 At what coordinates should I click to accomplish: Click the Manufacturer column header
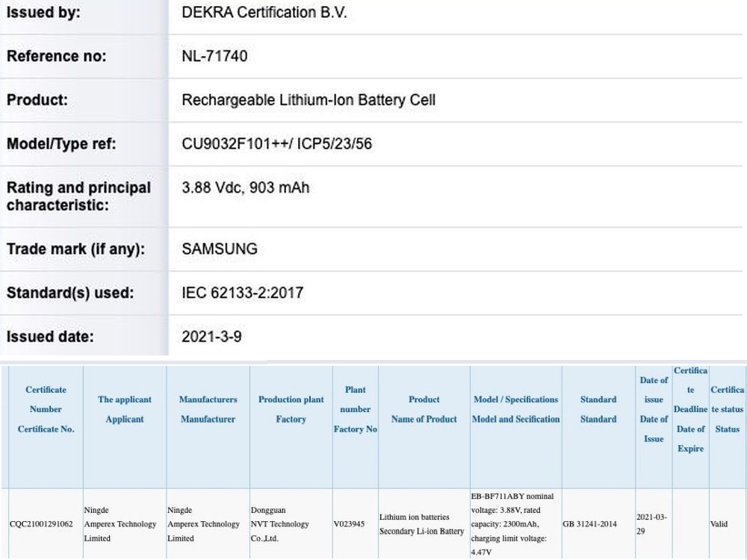click(208, 409)
